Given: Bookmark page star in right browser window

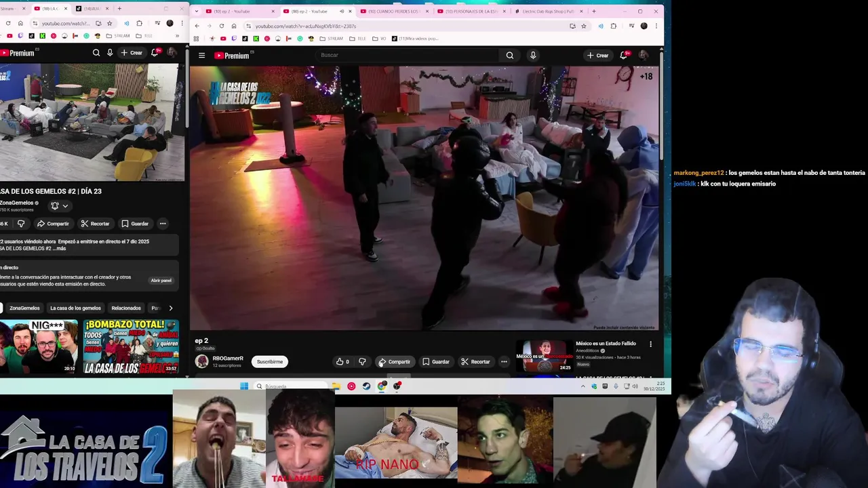Looking at the screenshot, I should pos(584,26).
